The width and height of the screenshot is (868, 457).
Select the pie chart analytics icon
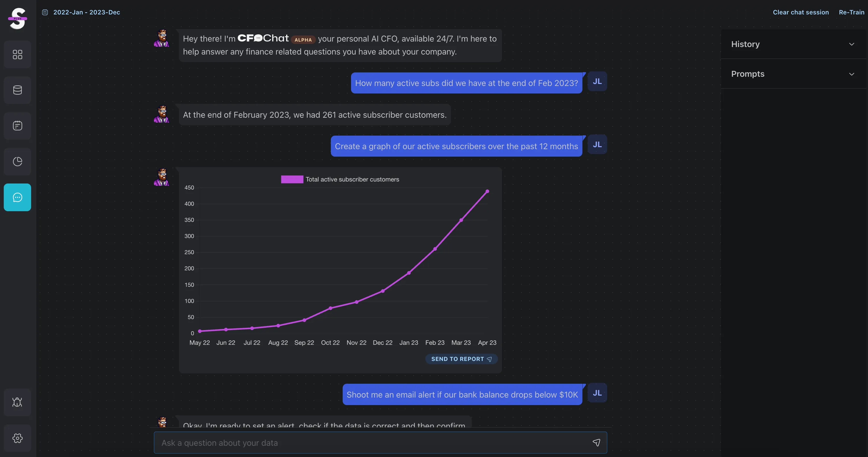pos(17,161)
